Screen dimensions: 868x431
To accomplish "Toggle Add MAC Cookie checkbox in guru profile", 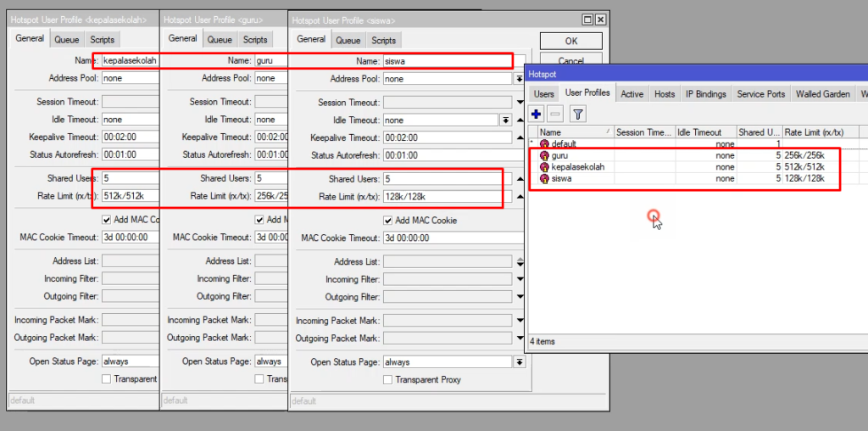I will tap(259, 220).
